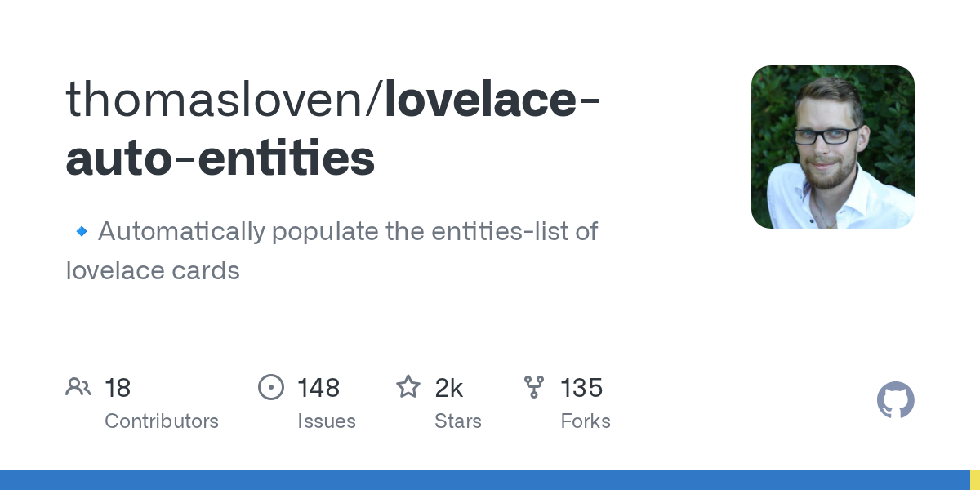Click the Forks branch icon

(534, 387)
